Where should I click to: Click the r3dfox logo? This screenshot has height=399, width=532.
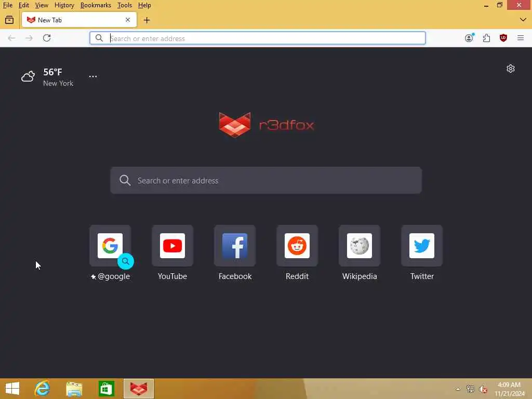(267, 125)
